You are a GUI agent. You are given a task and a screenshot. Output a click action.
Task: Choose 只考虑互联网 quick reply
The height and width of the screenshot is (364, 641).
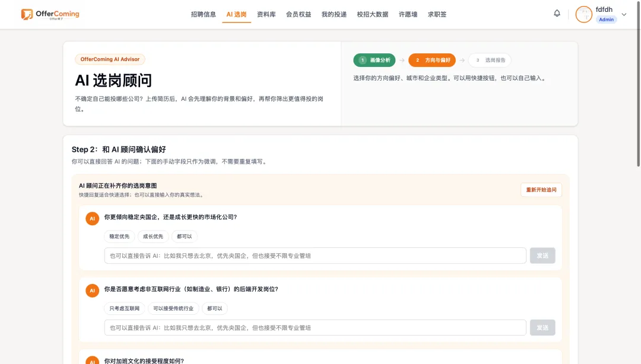(124, 308)
